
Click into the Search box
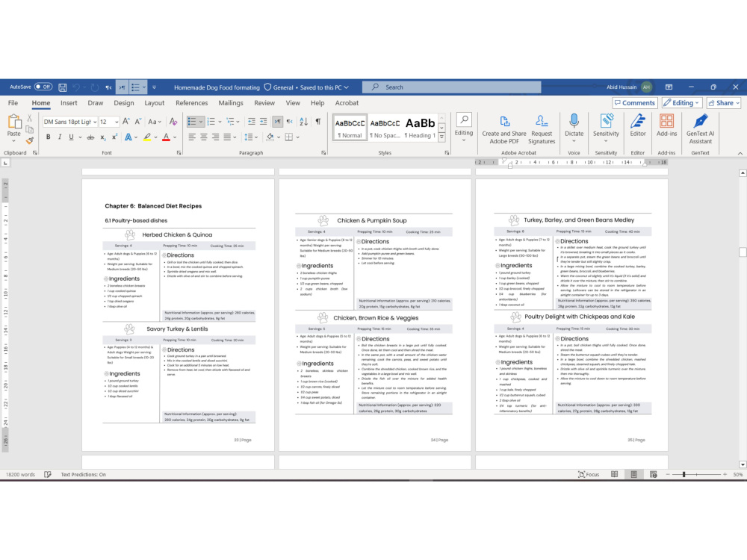[451, 87]
